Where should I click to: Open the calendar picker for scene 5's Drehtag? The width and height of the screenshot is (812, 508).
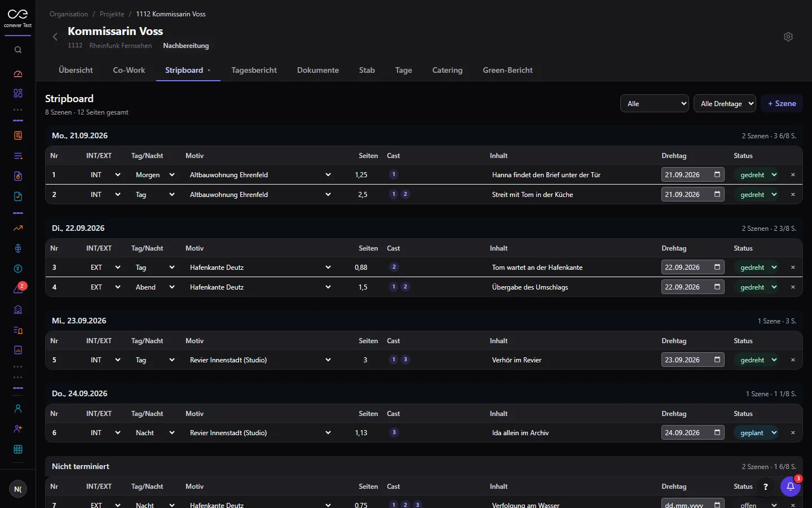(x=717, y=360)
